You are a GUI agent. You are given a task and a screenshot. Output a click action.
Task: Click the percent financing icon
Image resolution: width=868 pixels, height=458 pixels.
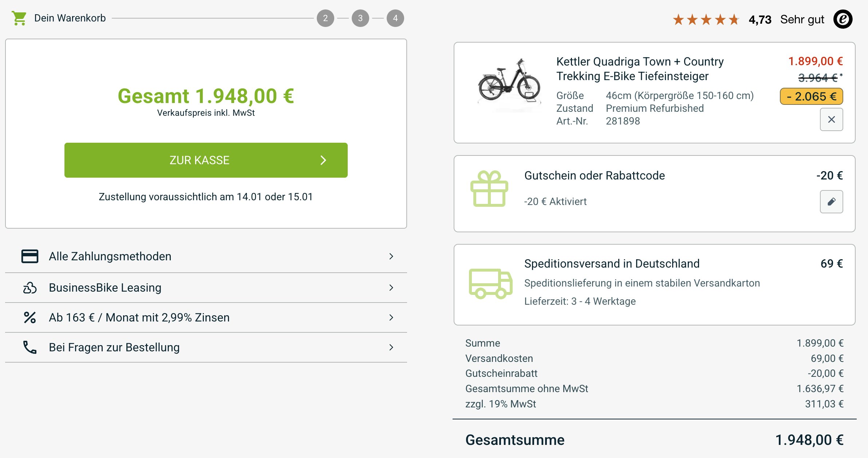[30, 317]
